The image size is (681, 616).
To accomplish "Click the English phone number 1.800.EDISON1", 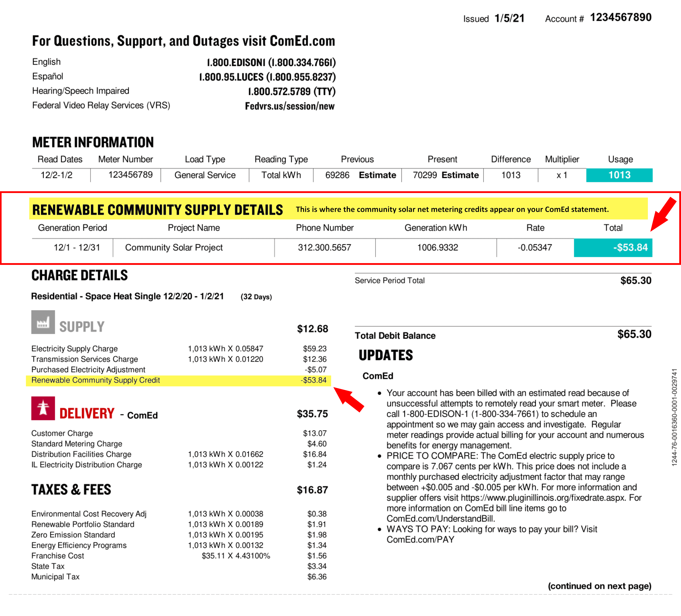I will coord(271,63).
